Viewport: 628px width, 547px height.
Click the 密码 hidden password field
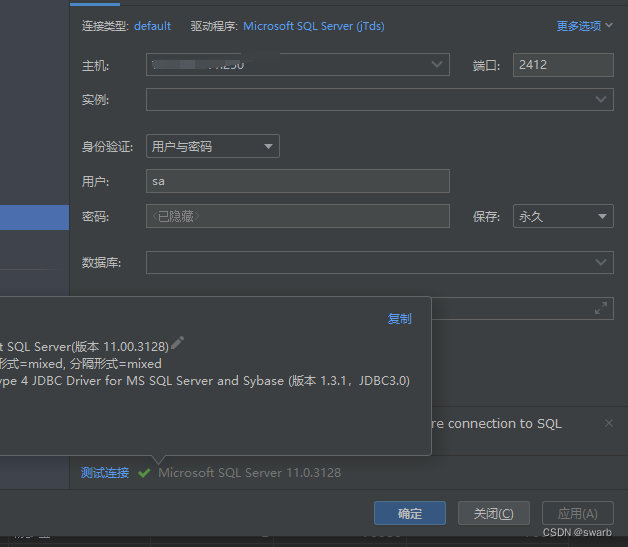pos(298,216)
